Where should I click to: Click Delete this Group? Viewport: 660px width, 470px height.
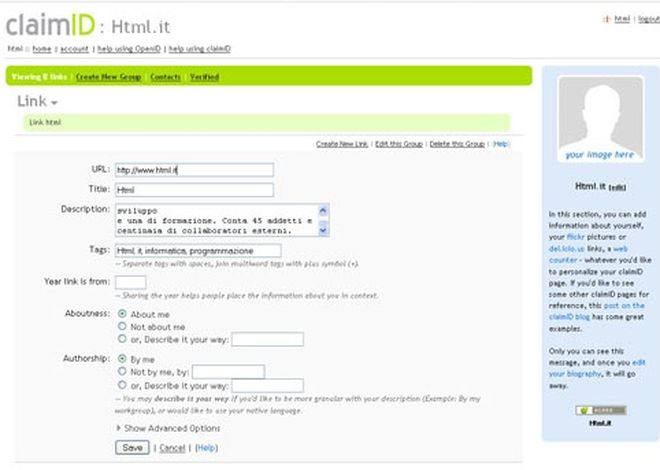(457, 144)
